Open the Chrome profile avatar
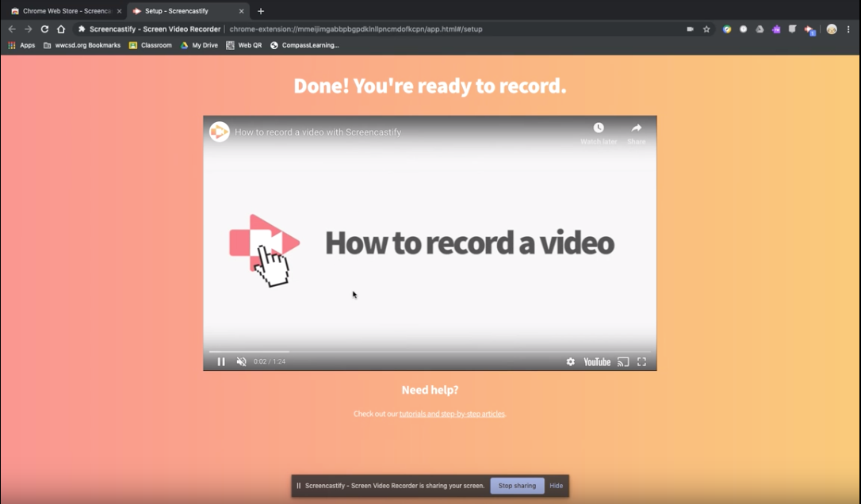Image resolution: width=861 pixels, height=504 pixels. click(831, 29)
